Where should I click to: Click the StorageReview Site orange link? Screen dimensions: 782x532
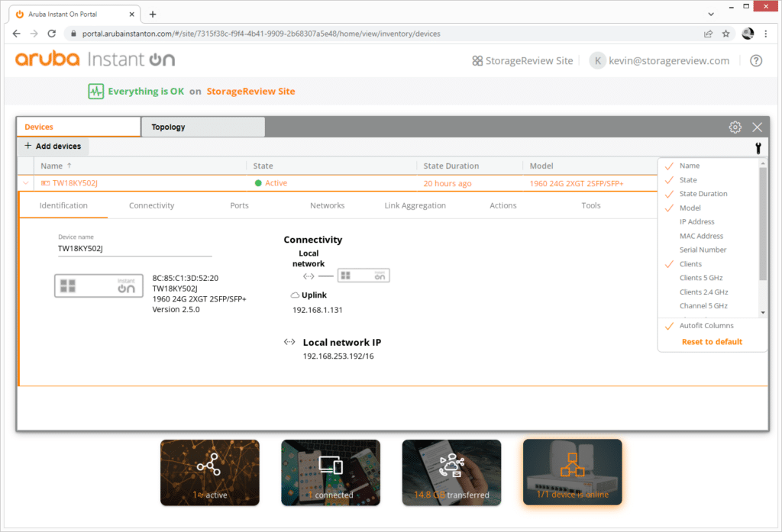(x=250, y=92)
